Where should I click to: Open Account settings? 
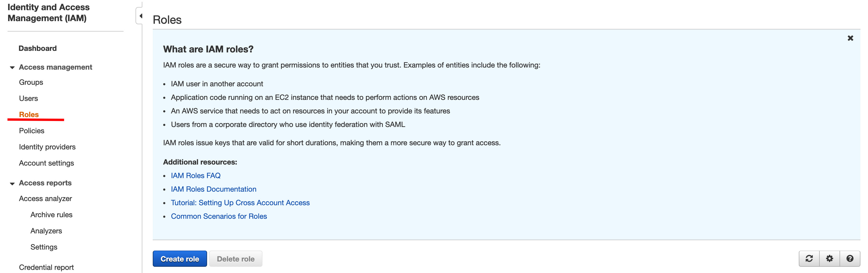tap(46, 163)
